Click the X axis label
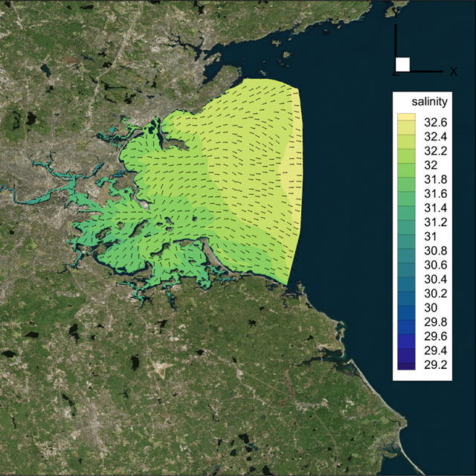This screenshot has height=476, width=476. tap(453, 71)
